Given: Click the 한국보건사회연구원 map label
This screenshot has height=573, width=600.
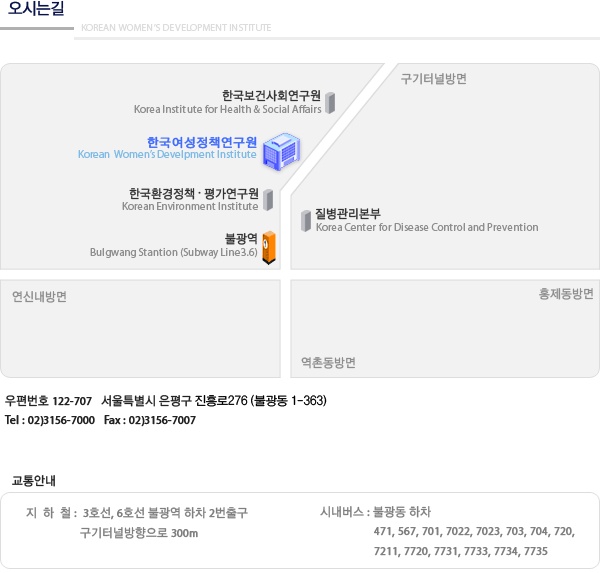Looking at the screenshot, I should (271, 95).
